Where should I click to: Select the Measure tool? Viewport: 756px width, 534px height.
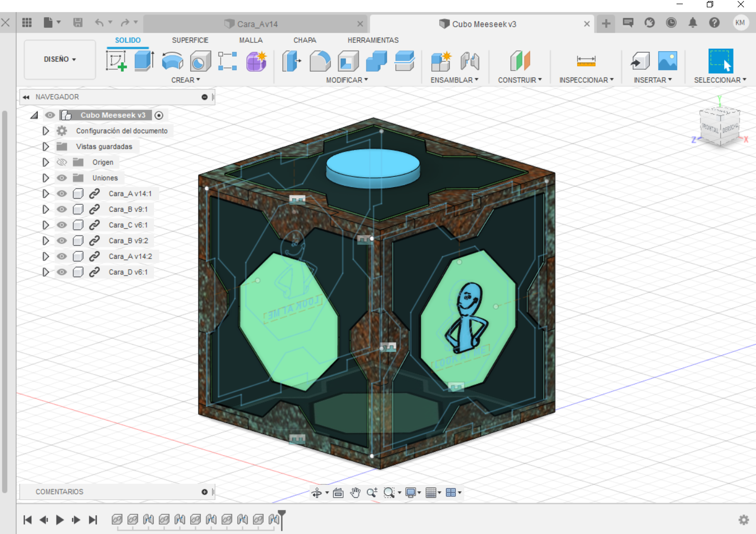(586, 61)
